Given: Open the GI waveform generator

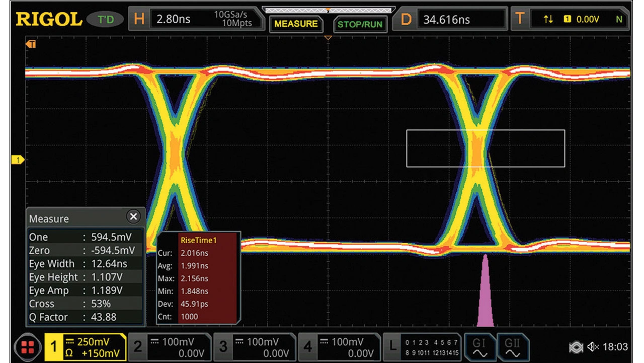Looking at the screenshot, I should click(x=479, y=347).
